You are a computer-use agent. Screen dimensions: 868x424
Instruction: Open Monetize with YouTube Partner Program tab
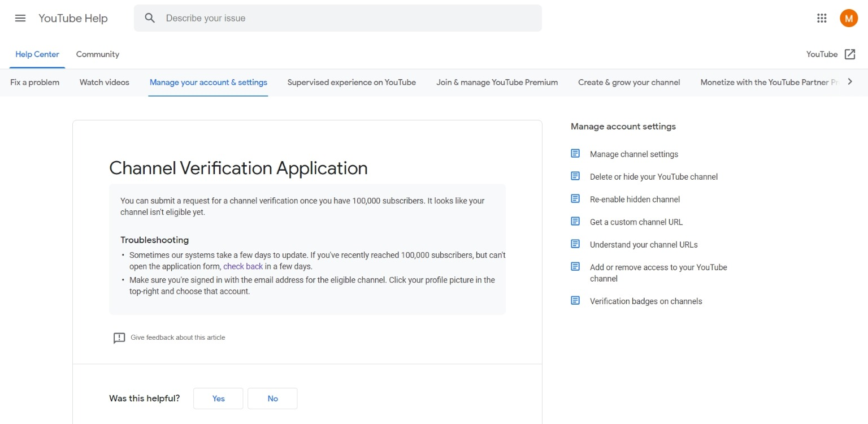[769, 83]
